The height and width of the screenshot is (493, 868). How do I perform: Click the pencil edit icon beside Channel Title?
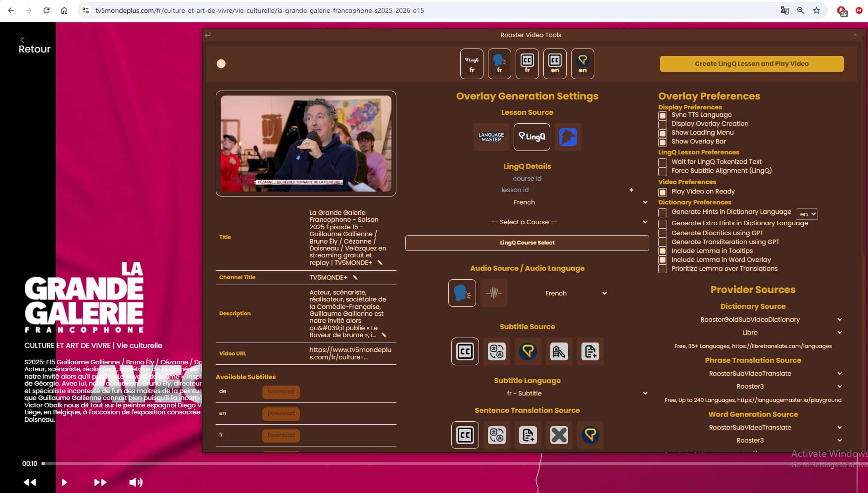point(355,277)
